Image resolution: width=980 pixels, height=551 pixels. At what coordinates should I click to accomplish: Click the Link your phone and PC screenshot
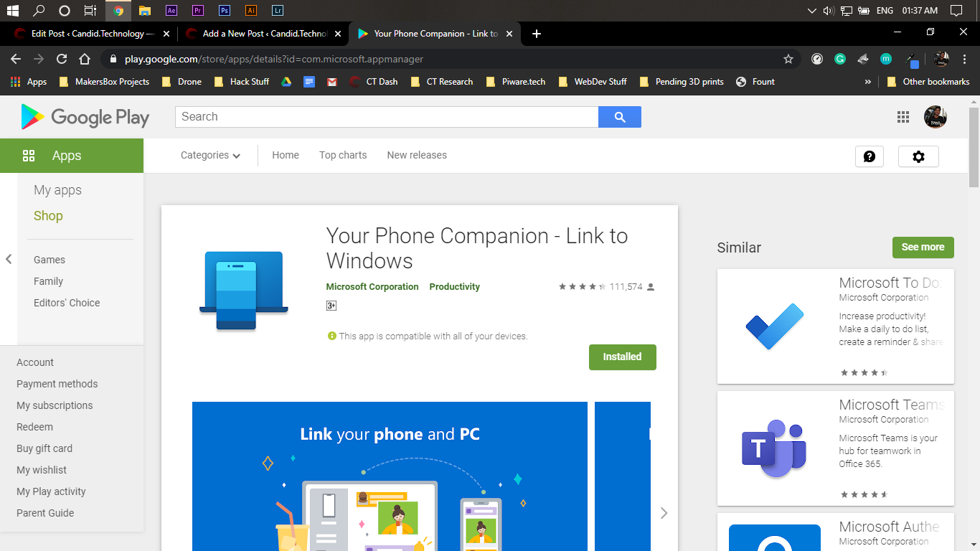pyautogui.click(x=390, y=476)
